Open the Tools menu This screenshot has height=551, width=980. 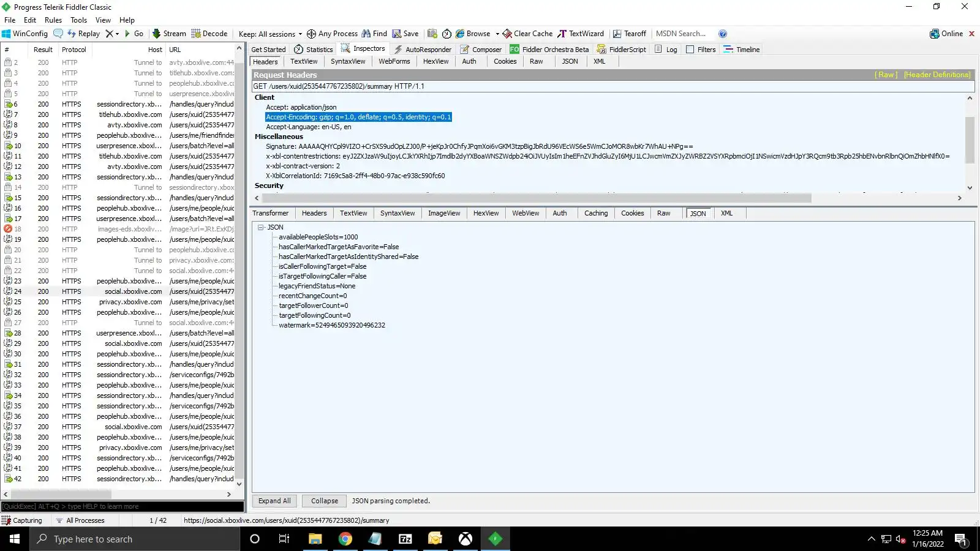pos(78,20)
